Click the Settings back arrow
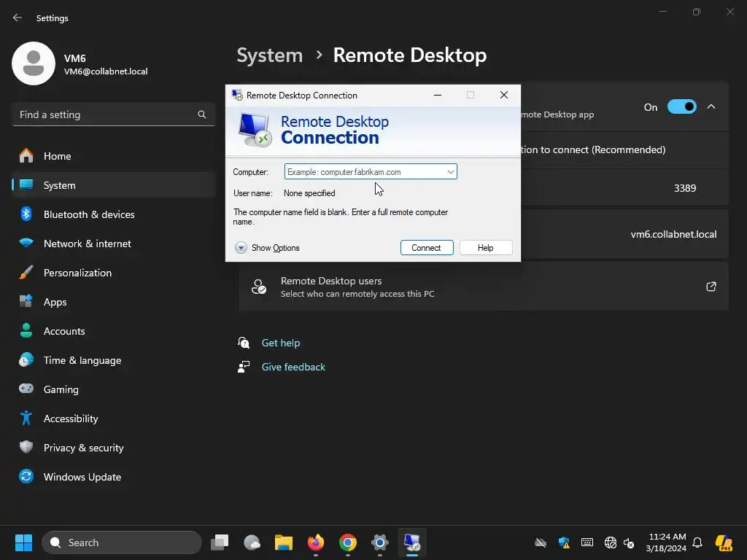The height and width of the screenshot is (560, 747). [18, 17]
